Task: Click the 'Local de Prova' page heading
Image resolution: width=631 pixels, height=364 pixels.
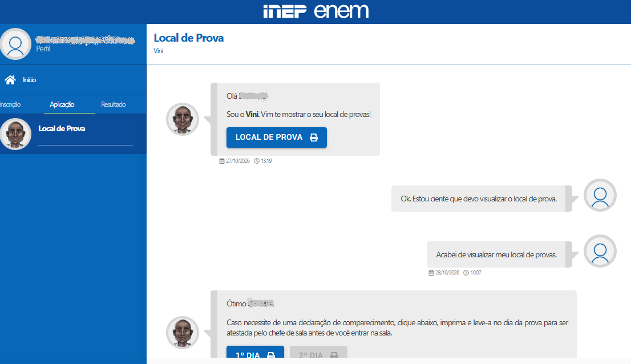Action: click(x=189, y=38)
